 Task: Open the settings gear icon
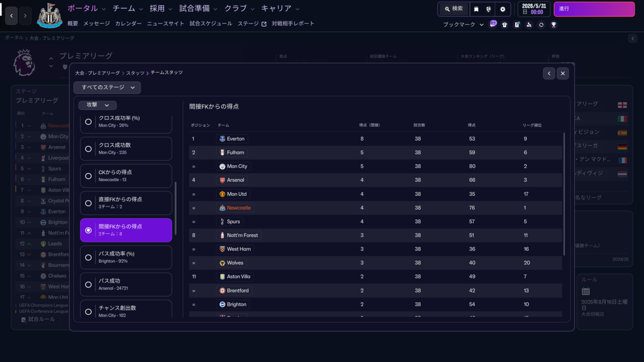[503, 9]
